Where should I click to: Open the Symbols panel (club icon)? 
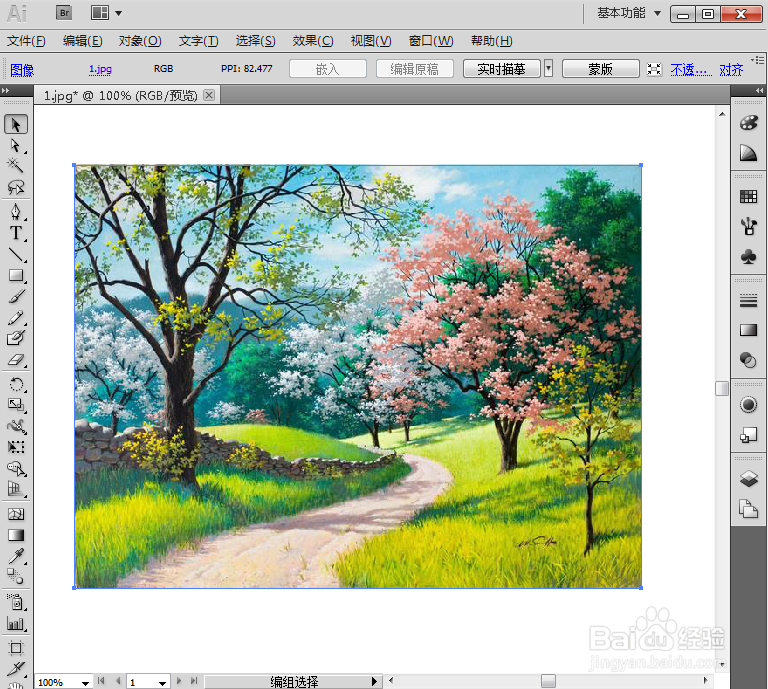pyautogui.click(x=748, y=257)
